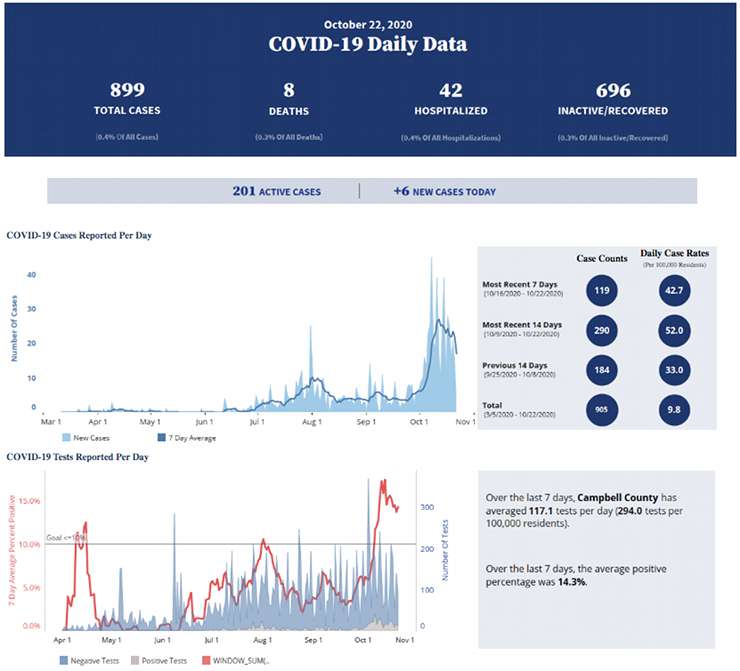Click the 899 Total Cases statistic
The image size is (740, 671).
126,91
